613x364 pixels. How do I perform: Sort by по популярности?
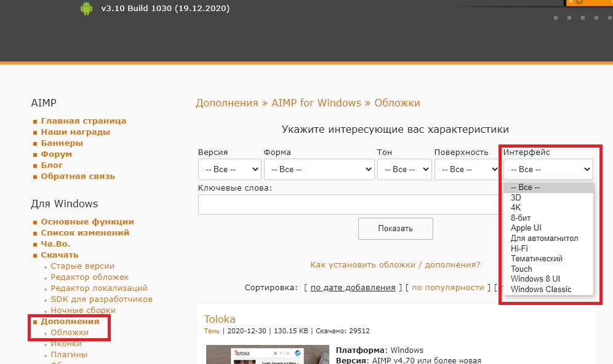(447, 288)
